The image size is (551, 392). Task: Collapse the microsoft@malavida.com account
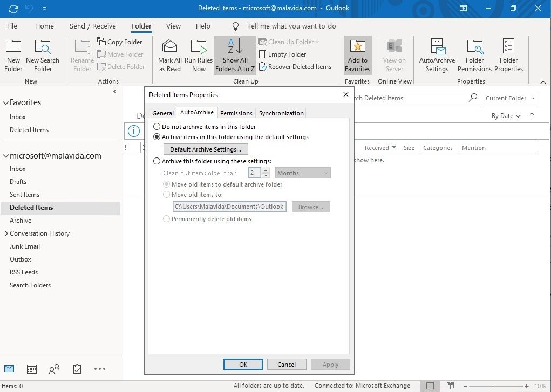click(5, 156)
